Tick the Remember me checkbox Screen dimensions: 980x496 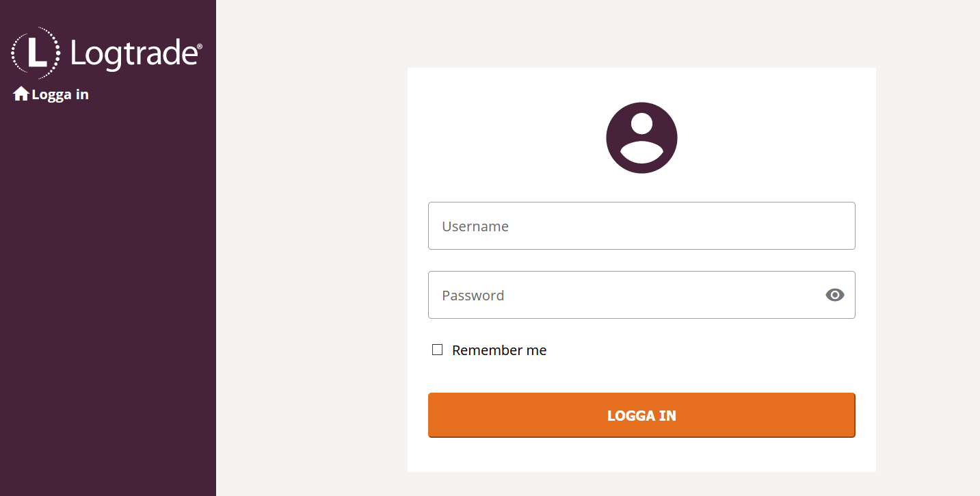tap(438, 350)
